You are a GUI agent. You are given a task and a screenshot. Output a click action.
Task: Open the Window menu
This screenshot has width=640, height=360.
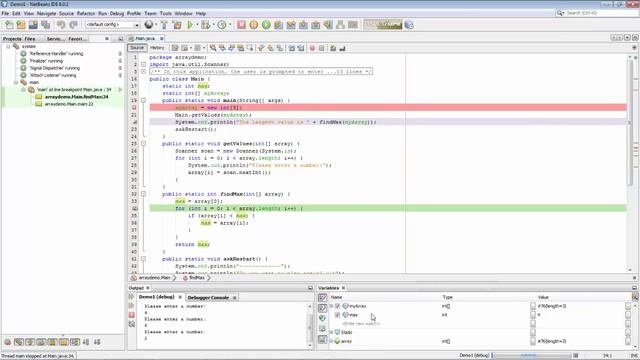tap(183, 13)
